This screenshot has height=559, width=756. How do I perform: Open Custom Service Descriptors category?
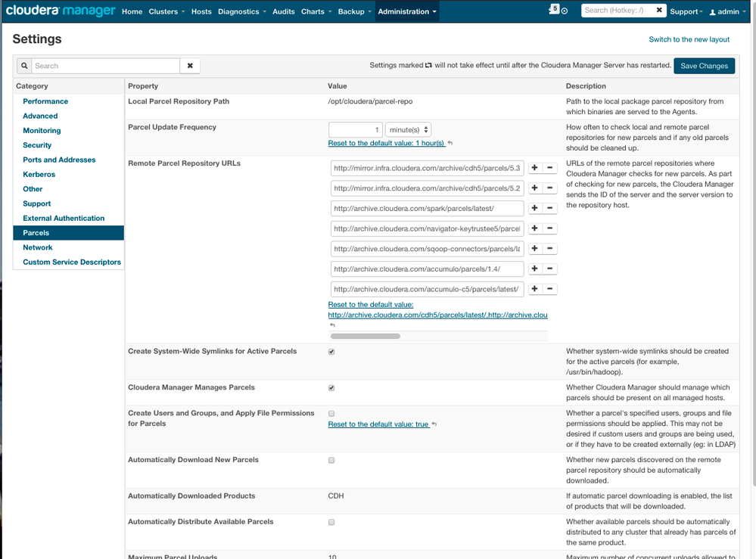(72, 262)
